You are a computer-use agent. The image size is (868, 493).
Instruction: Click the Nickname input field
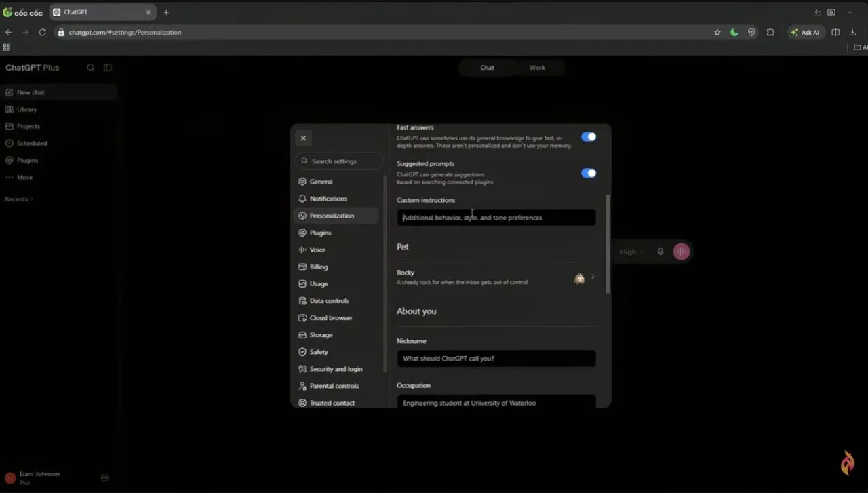pos(496,359)
